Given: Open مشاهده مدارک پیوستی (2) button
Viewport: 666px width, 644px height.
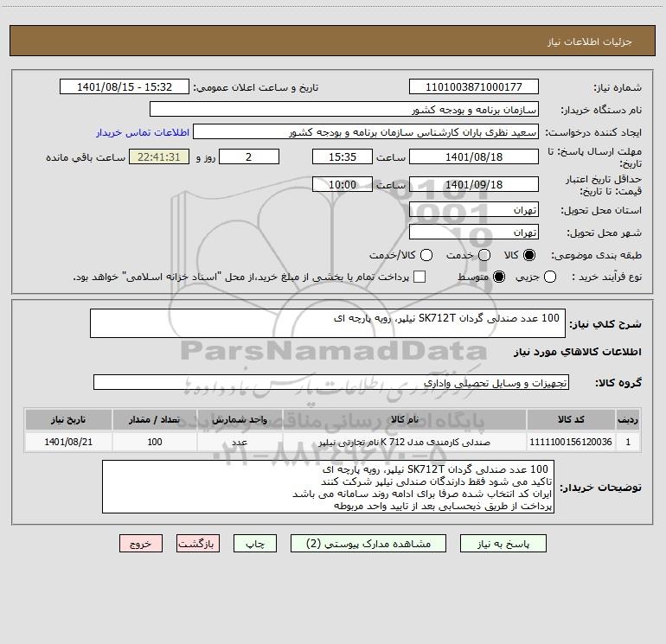Looking at the screenshot, I should coord(368,544).
